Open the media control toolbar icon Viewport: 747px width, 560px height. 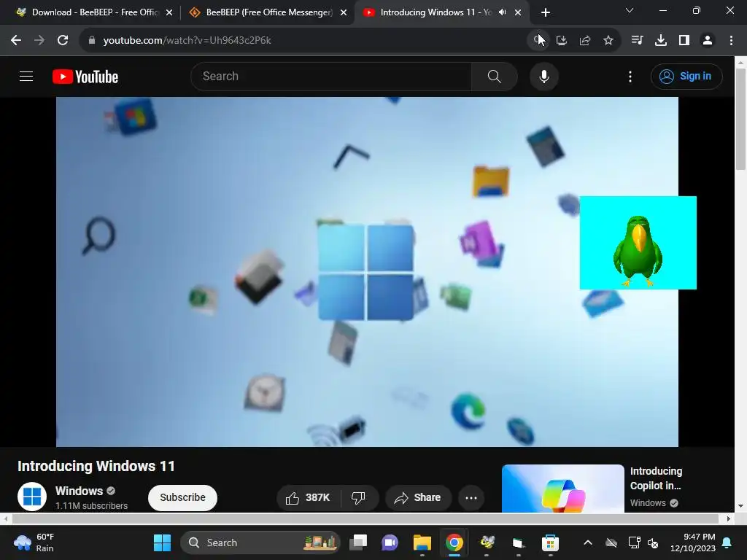coord(637,41)
